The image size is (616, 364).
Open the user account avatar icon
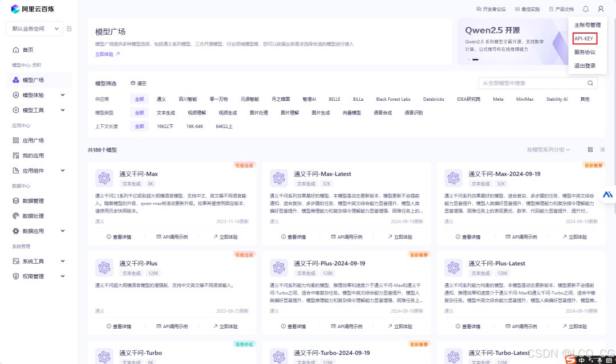pyautogui.click(x=601, y=9)
